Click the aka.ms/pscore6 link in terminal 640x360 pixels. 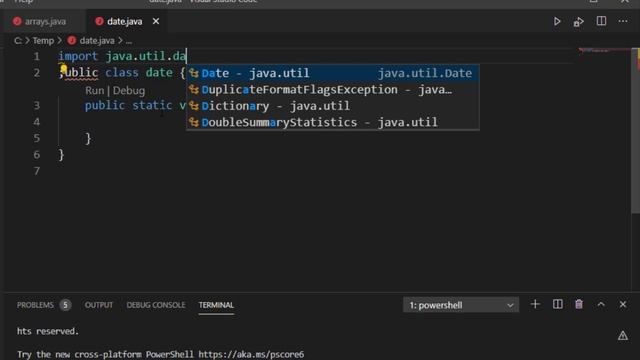[x=251, y=354]
